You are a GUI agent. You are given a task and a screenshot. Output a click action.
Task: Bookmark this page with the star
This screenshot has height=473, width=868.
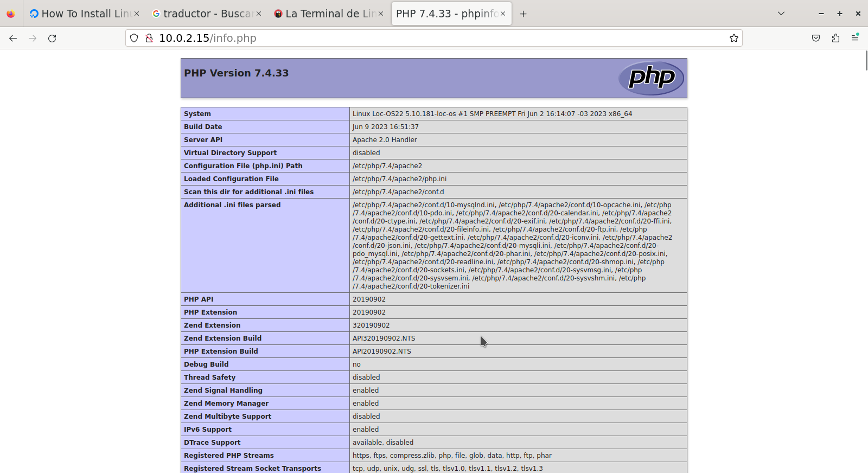coord(734,38)
